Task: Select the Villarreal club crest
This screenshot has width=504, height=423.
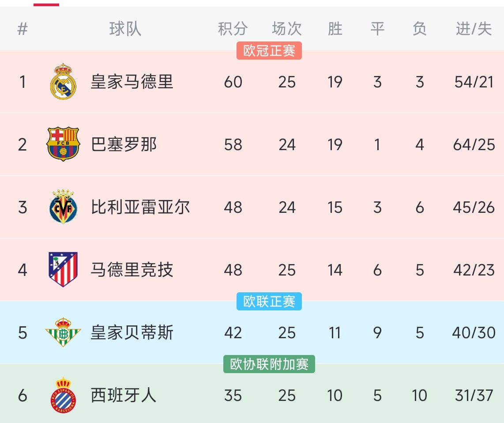Action: (x=63, y=207)
